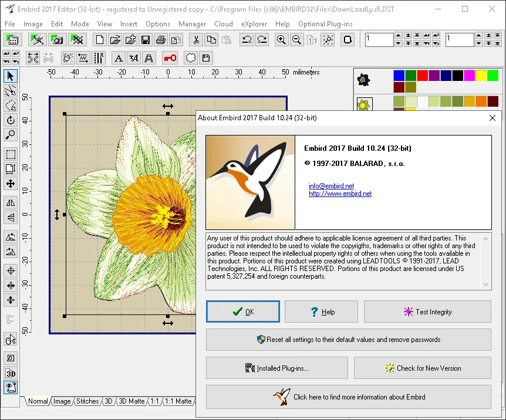The width and height of the screenshot is (506, 420).
Task: Click the red key lock icon
Action: tap(170, 58)
